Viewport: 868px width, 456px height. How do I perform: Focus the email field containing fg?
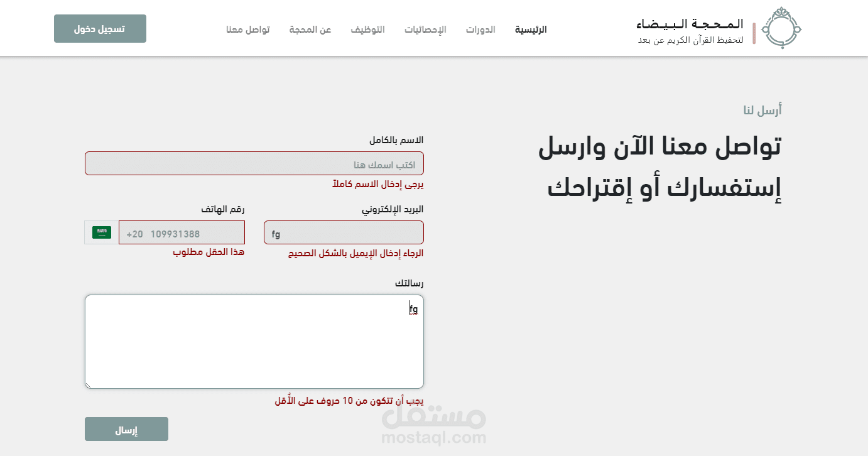coord(344,232)
